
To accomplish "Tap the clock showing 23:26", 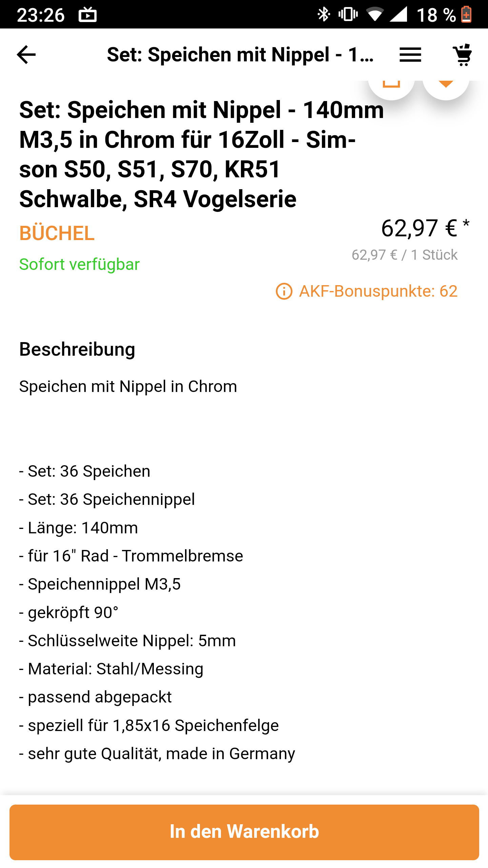I will tap(41, 15).
